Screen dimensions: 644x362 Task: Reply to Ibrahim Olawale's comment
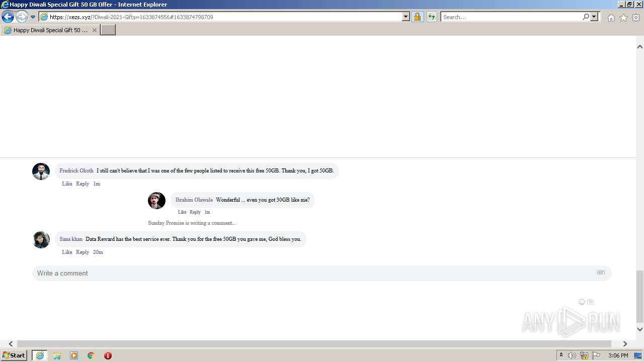[195, 212]
